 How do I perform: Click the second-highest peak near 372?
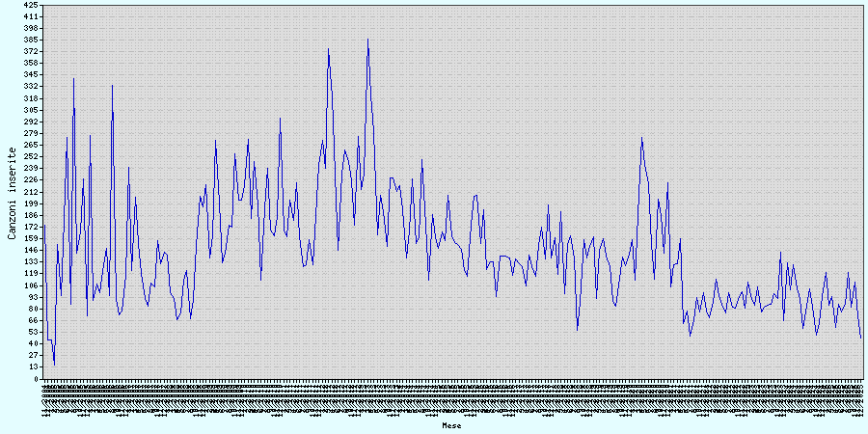click(x=328, y=48)
